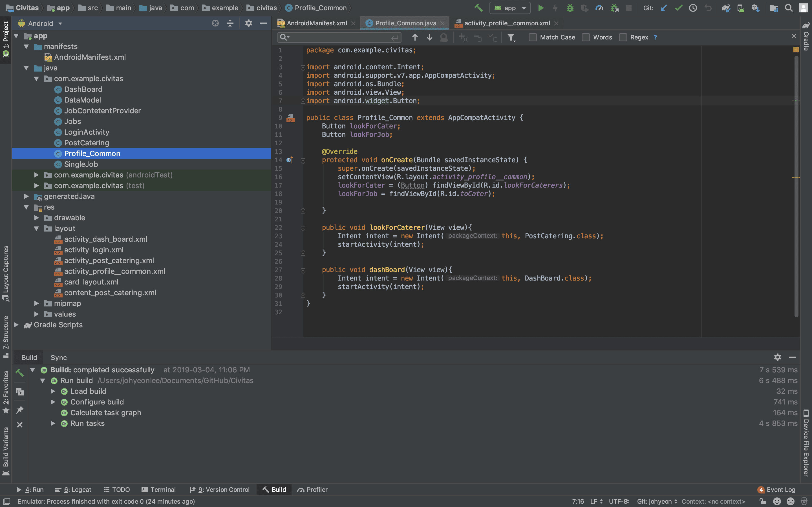Open the app run configuration dropdown
The image size is (812, 507).
[510, 8]
